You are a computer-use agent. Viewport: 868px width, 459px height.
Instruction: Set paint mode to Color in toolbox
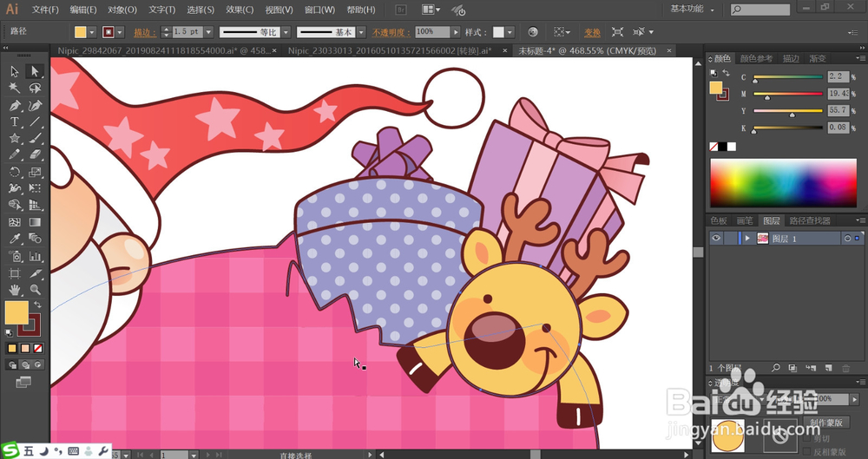pos(11,348)
